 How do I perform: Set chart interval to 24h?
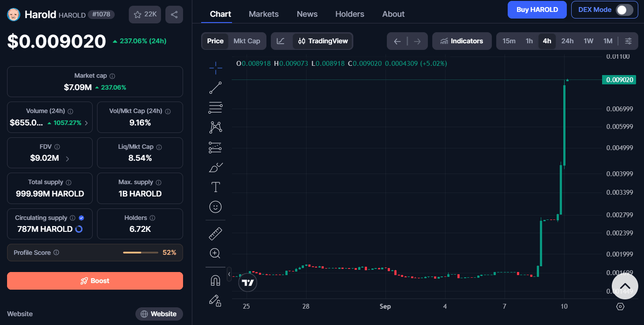point(567,41)
